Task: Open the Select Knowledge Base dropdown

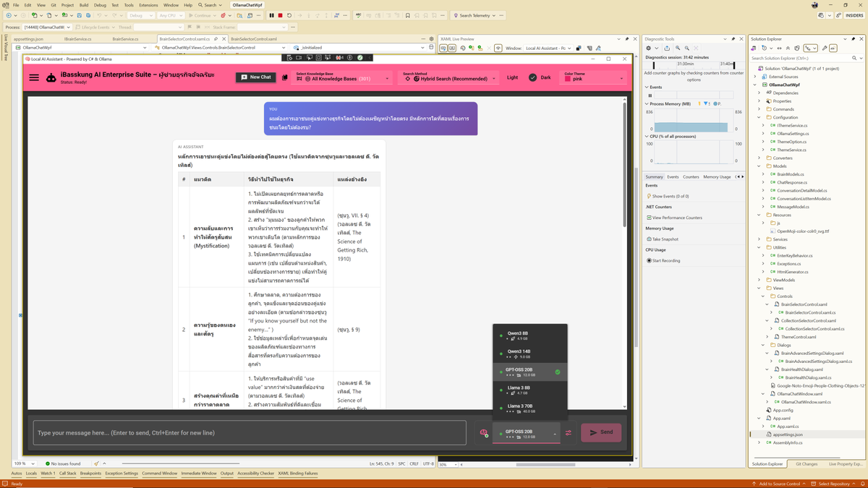Action: (343, 77)
